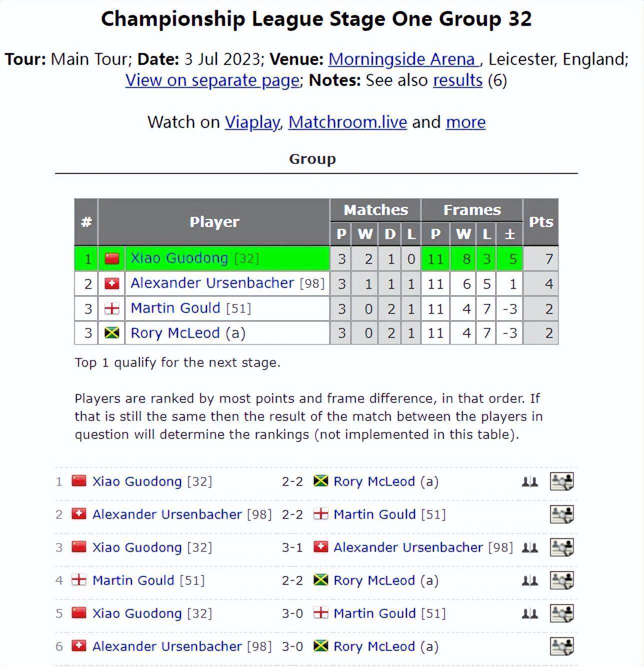
Task: Open Alexander Ursenbacher profile in group table
Action: [212, 283]
